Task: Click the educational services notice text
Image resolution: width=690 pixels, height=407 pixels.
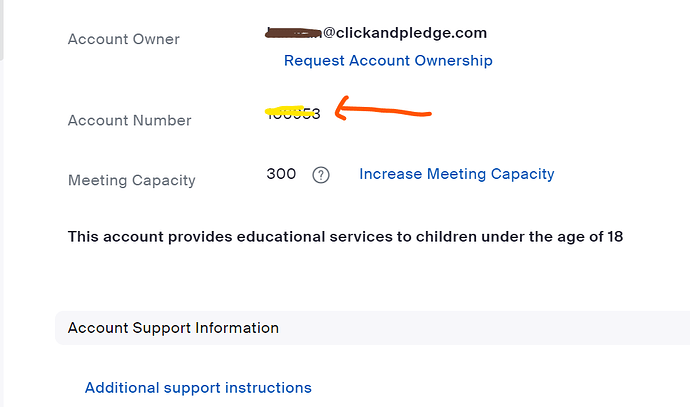Action: point(345,237)
